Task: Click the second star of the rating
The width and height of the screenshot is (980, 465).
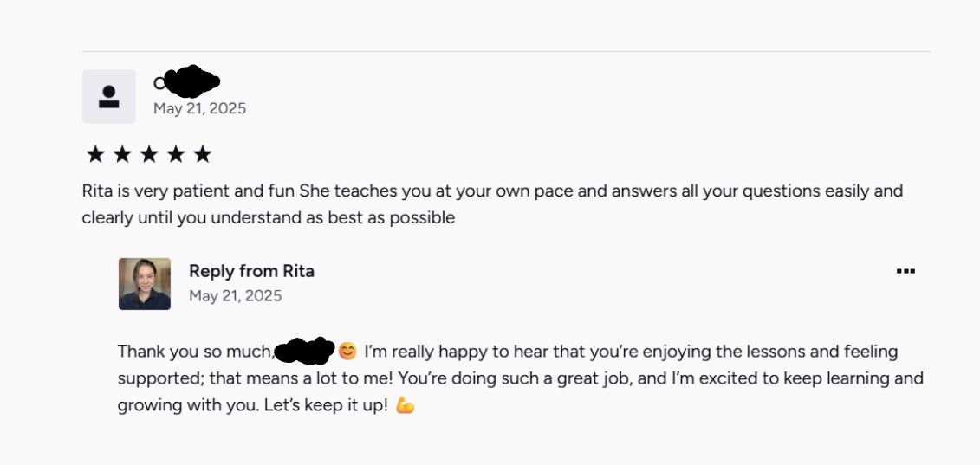Action: (x=122, y=155)
